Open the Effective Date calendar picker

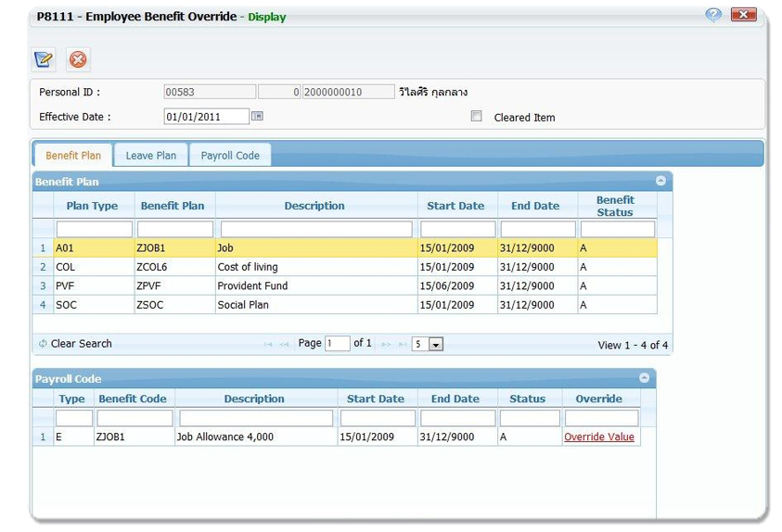tap(258, 117)
